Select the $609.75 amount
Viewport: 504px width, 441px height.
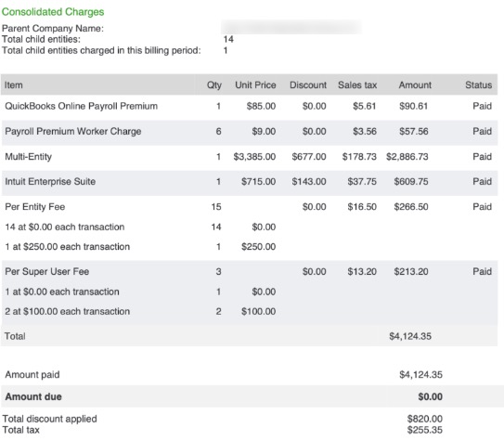(x=411, y=182)
